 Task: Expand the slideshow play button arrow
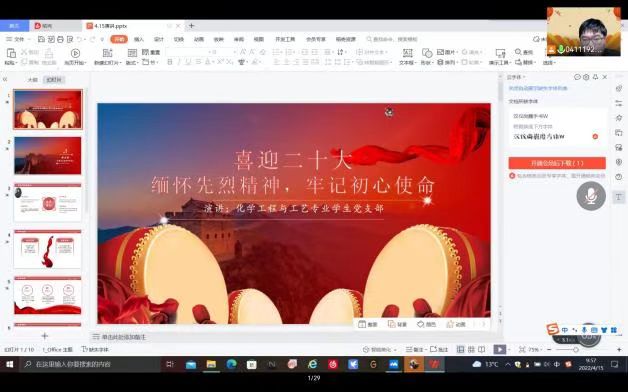tap(509, 350)
